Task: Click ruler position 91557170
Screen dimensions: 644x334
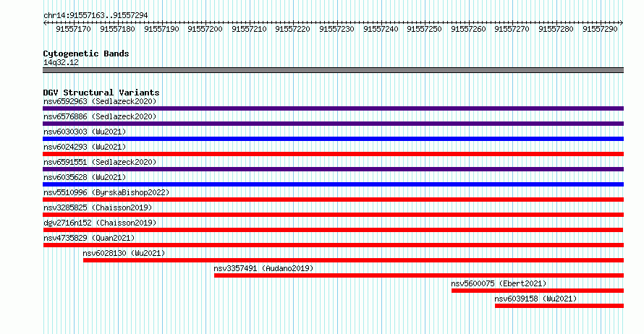Action: click(74, 29)
